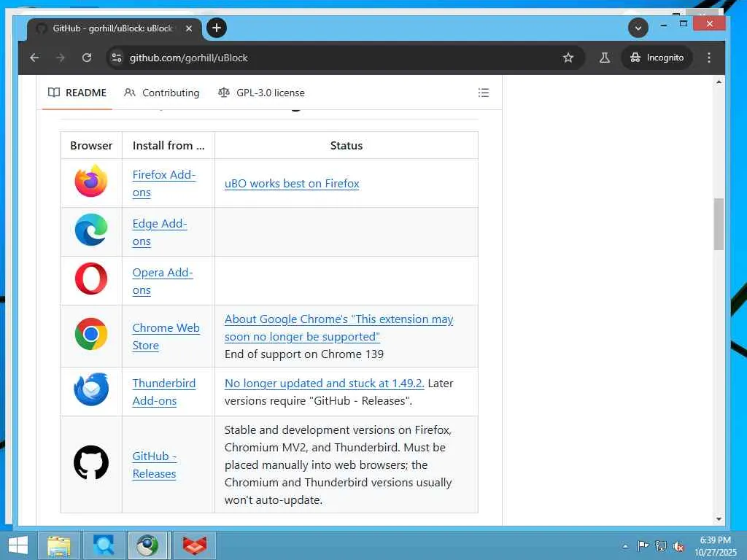Close the GitHub gorhill/uBlock tab
Screen dimensions: 747x560
[189, 28]
